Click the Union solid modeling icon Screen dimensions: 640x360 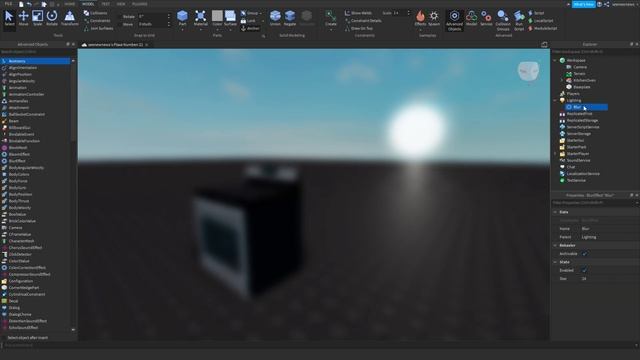(x=276, y=18)
